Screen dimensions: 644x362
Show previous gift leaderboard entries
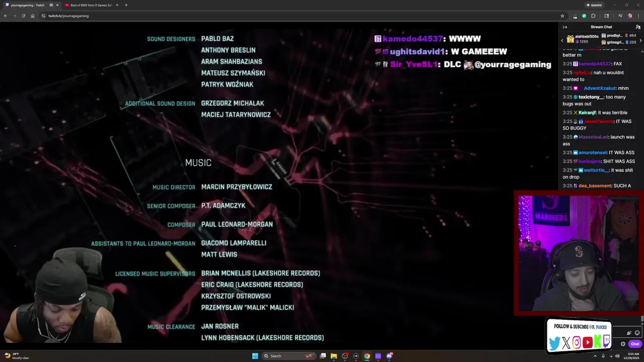pos(562,40)
